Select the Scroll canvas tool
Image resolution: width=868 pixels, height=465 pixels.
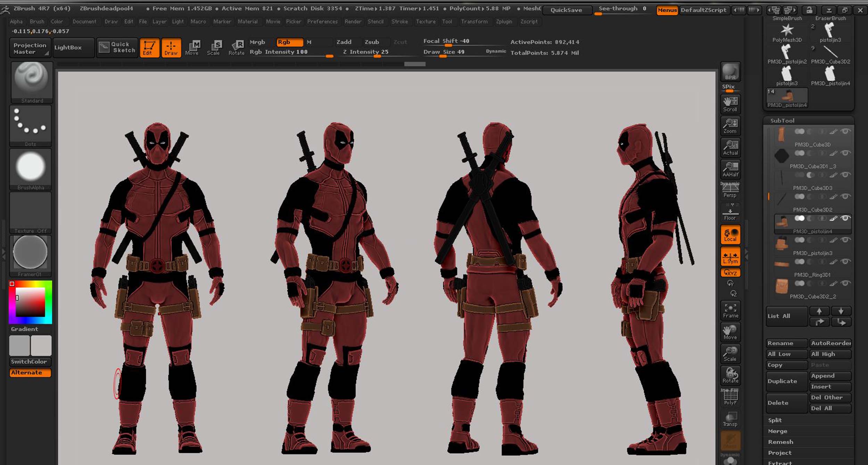[730, 104]
